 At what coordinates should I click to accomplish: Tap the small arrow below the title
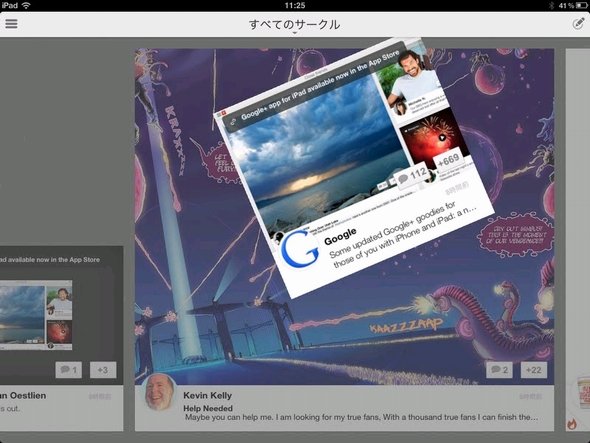pos(295,33)
